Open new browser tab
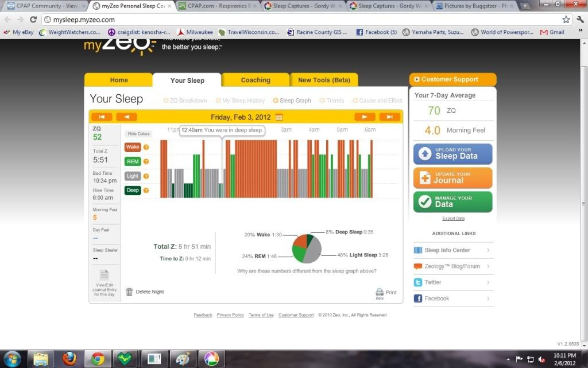Image resolution: width=588 pixels, height=368 pixels. [x=525, y=6]
